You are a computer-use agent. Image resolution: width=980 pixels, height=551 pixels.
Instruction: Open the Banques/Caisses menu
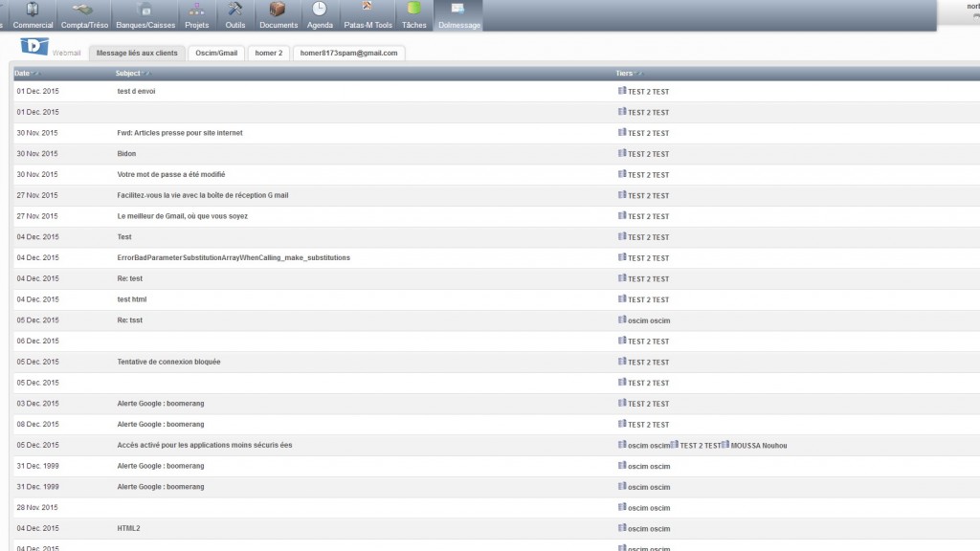[145, 15]
